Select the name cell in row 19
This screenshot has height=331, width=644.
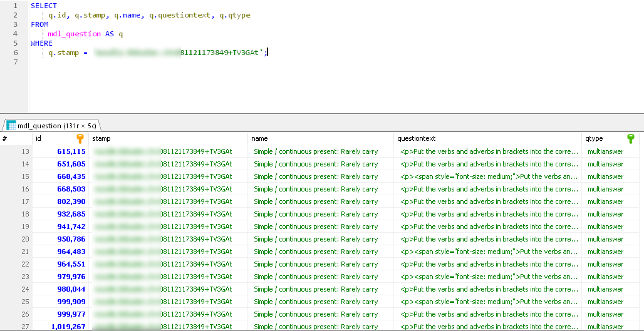321,227
